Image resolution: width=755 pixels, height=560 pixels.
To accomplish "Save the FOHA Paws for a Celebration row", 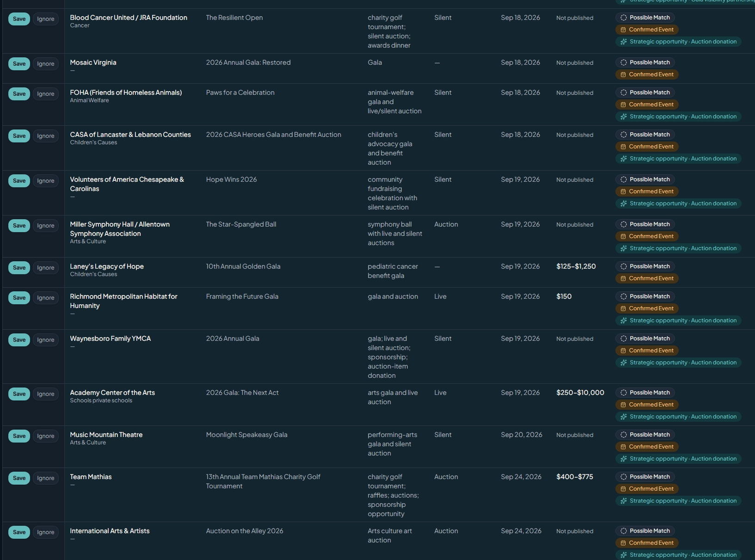I will 19,94.
